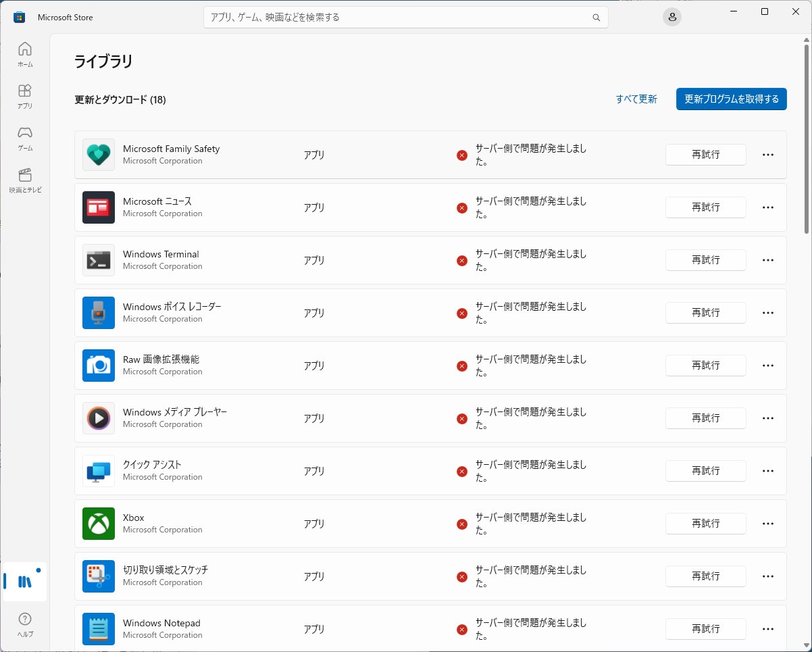Open the Help (ヘルプ) sidebar icon
812x652 pixels.
click(x=25, y=624)
